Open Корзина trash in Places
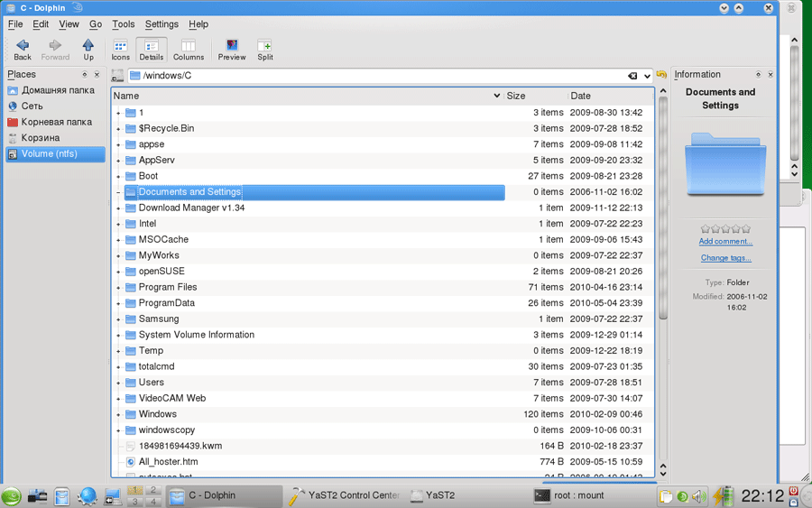 click(55, 138)
